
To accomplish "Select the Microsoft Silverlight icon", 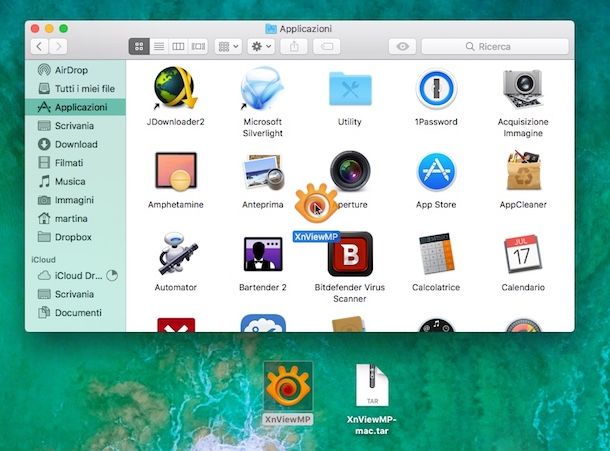I will (x=263, y=88).
